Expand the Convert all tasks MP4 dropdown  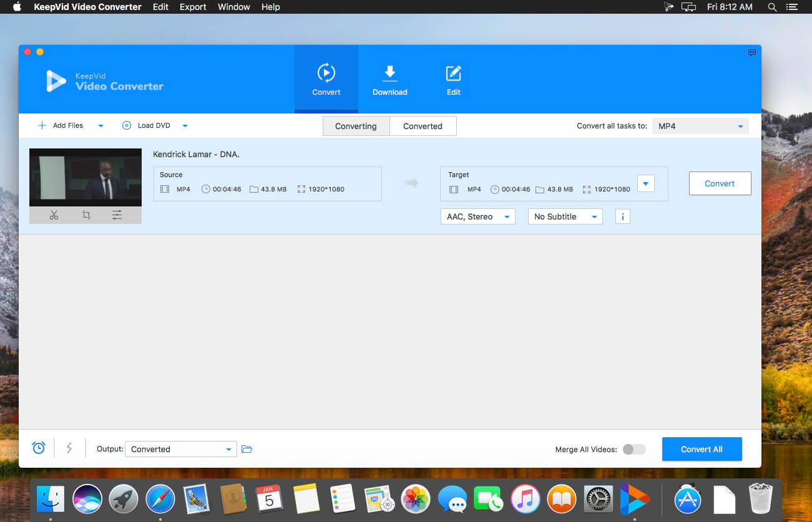[700, 126]
